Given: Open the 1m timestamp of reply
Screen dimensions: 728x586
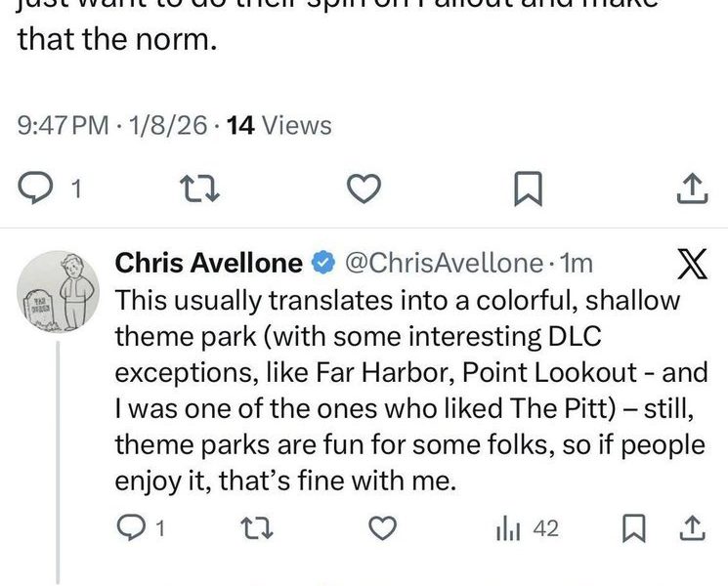Looking at the screenshot, I should 578,263.
